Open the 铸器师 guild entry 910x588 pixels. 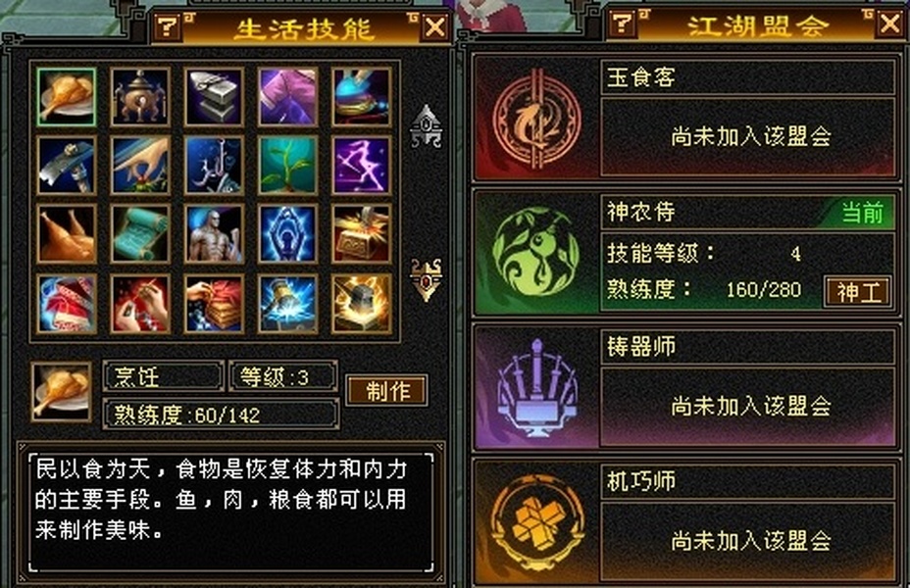(x=685, y=387)
